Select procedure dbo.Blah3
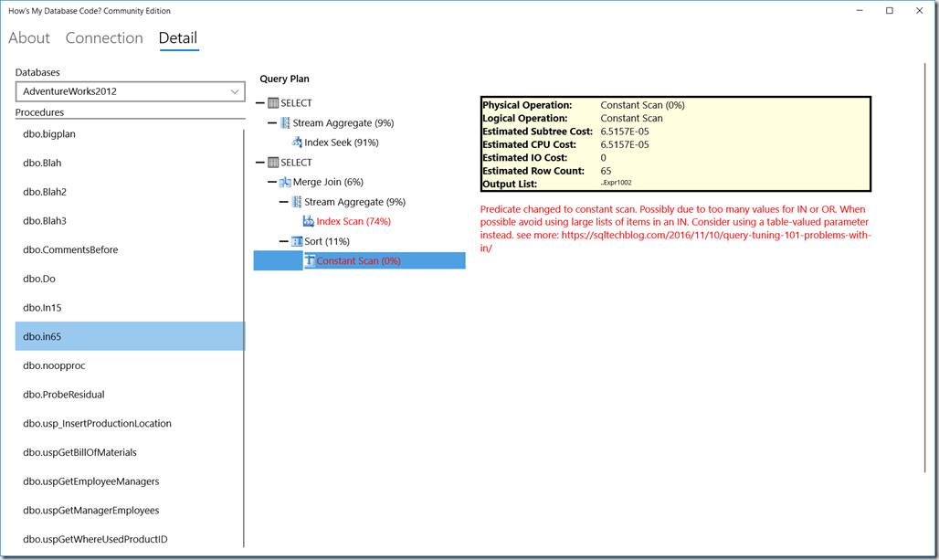Screen dimensions: 939x560 [x=130, y=221]
